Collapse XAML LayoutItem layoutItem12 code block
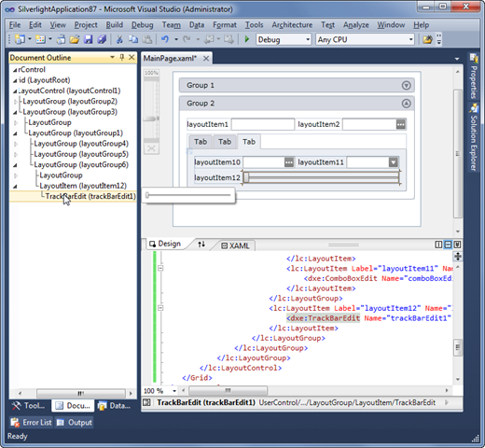Screen dimensions: 485x448 pyautogui.click(x=160, y=308)
